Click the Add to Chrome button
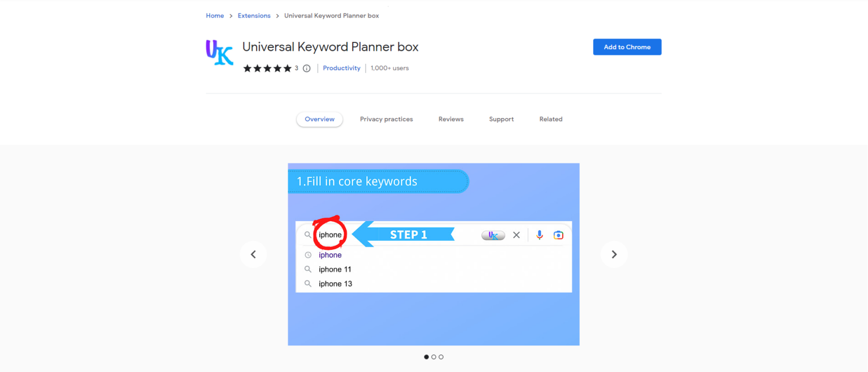 [627, 47]
